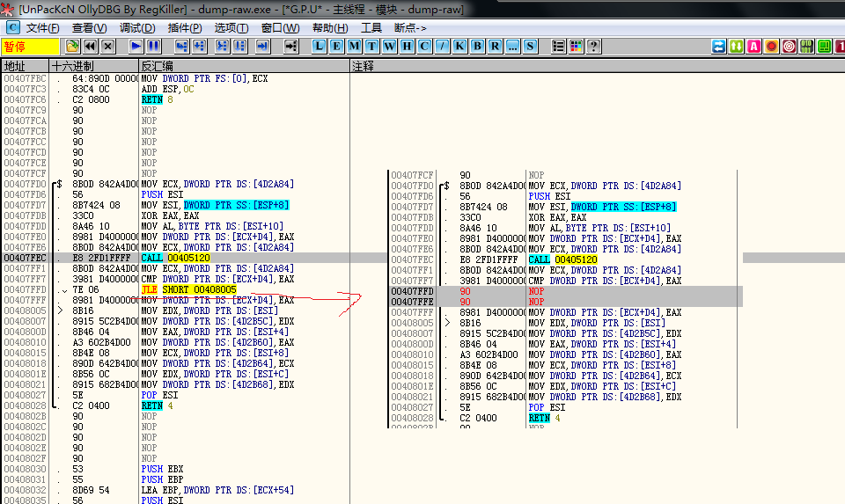
Task: Select address row 00407FEC in left pane
Action: coord(25,258)
